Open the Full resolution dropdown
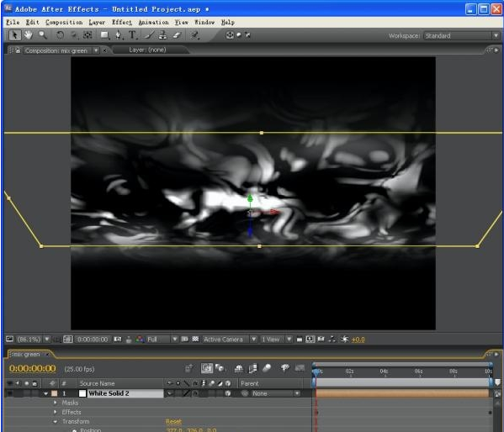This screenshot has width=504, height=432. click(162, 340)
